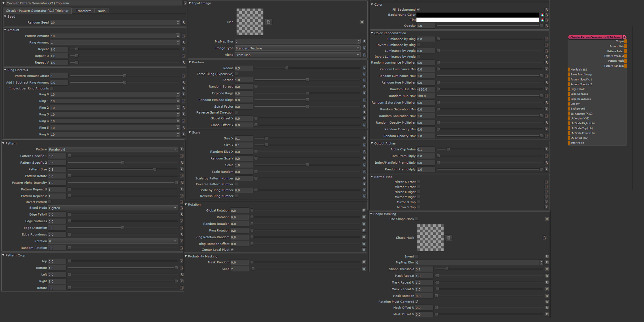The width and height of the screenshot is (644, 322).
Task: Open the Blend Mode dropdown showing Lighten
Action: click(x=113, y=208)
